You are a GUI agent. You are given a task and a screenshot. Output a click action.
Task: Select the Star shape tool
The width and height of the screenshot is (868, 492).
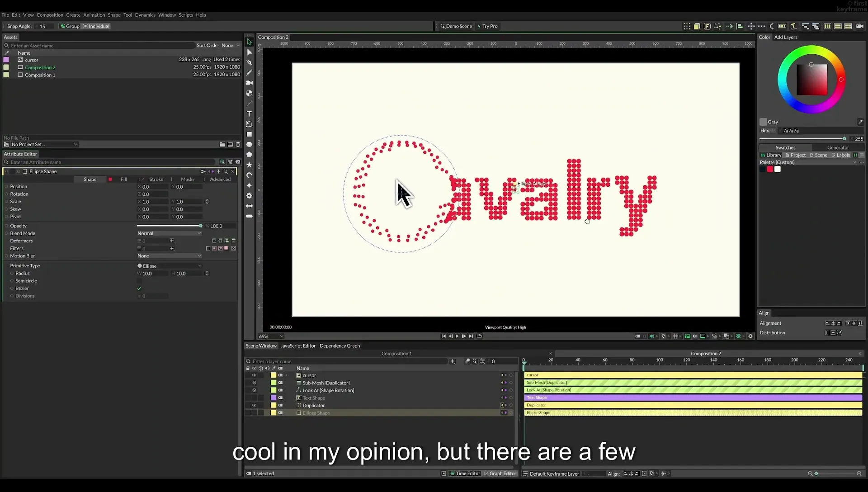tap(249, 165)
